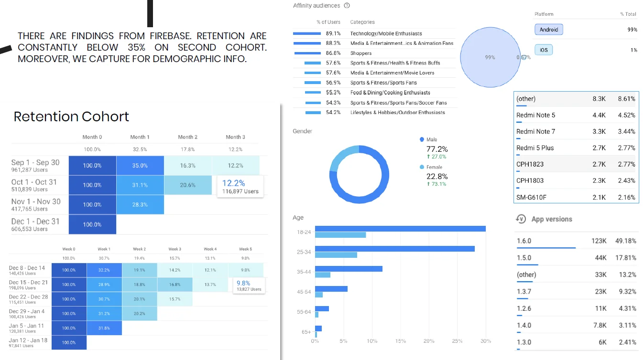
Task: Click the Month 3 column header
Action: [x=236, y=137]
